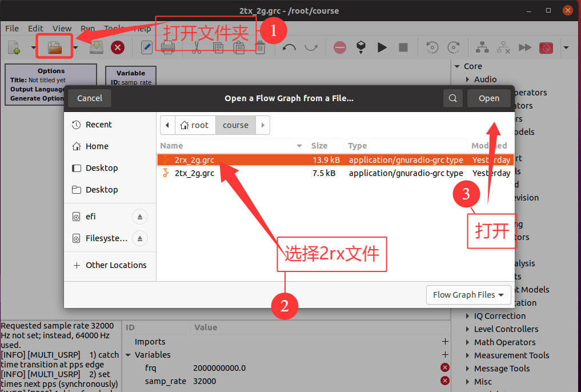Sort files by the Name column
This screenshot has width=581, height=392.
[231, 146]
